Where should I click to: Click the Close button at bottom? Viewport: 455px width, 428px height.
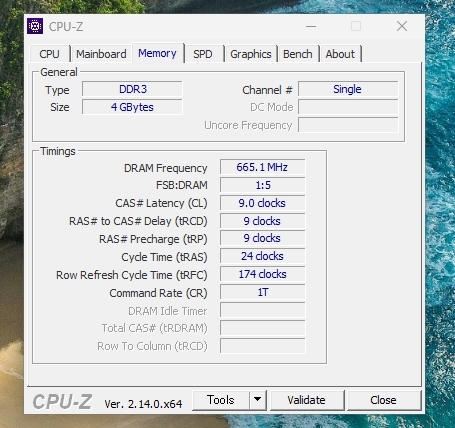coord(384,400)
